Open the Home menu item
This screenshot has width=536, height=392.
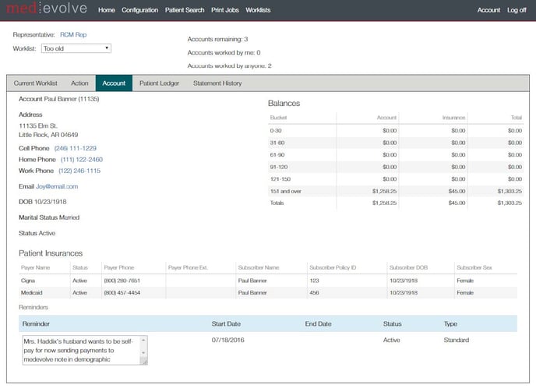click(107, 11)
